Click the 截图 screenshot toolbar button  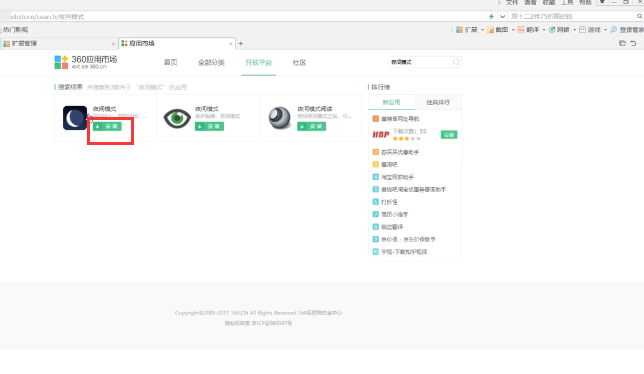(497, 30)
